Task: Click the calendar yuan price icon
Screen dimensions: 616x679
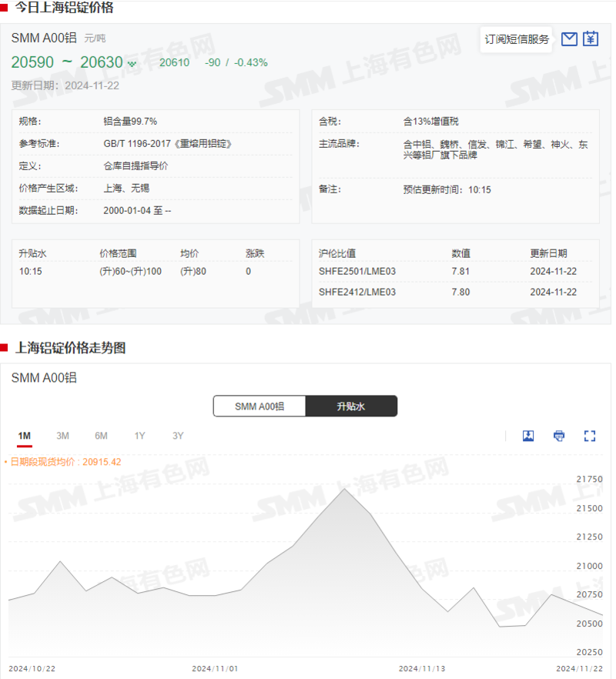Action: pyautogui.click(x=591, y=38)
